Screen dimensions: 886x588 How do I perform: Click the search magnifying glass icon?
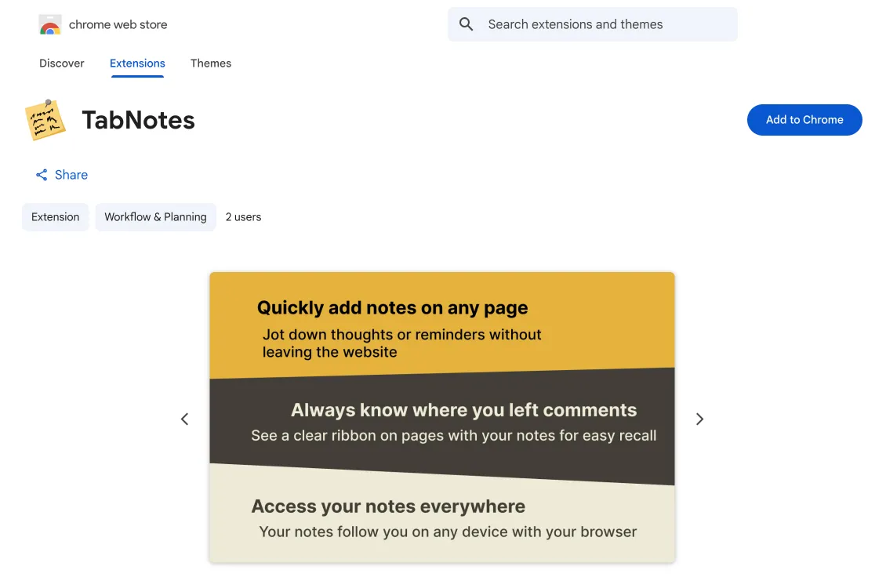(x=466, y=24)
